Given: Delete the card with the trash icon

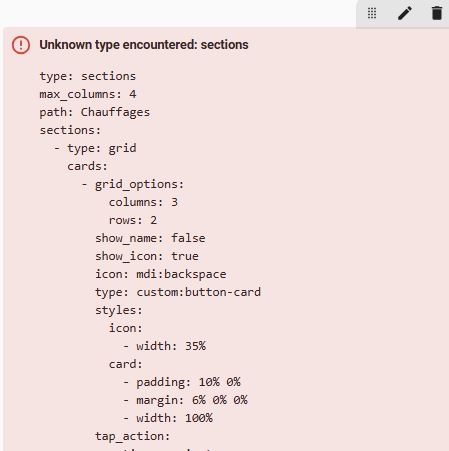Looking at the screenshot, I should (437, 13).
